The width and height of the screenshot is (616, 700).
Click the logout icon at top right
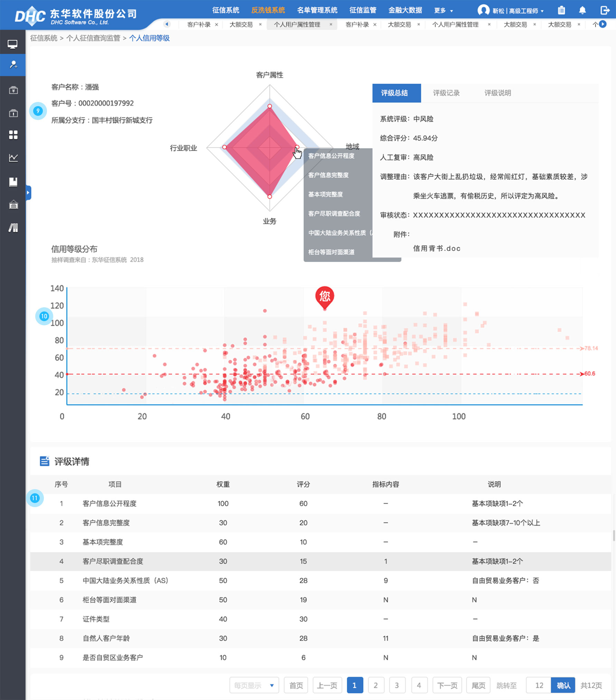point(605,10)
